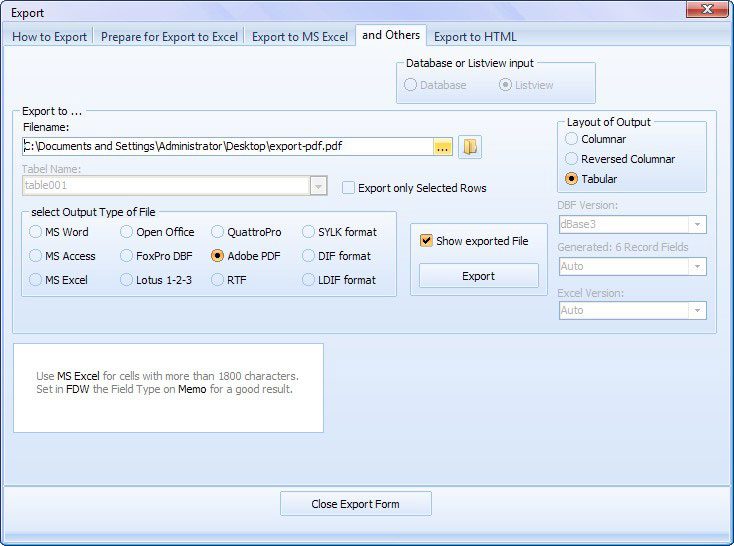This screenshot has height=546, width=734.
Task: Select Export to MS Excel tab
Action: tap(300, 37)
